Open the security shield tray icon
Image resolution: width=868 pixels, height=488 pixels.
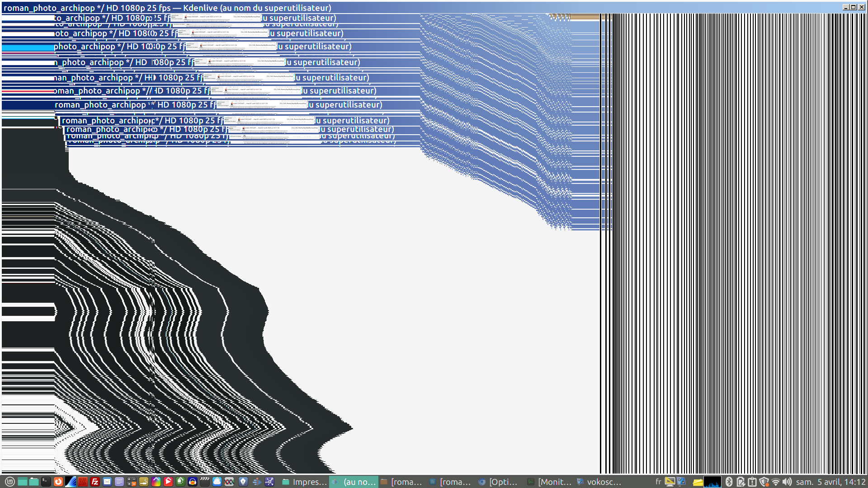(764, 482)
